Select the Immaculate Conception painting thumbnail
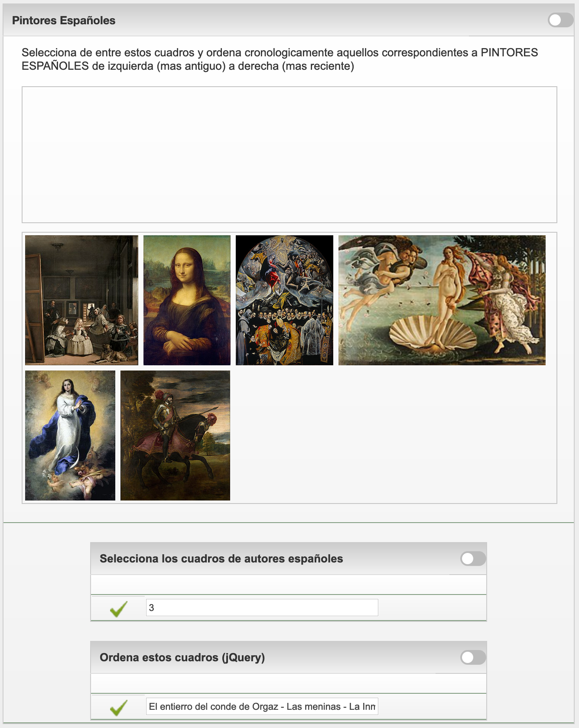The height and width of the screenshot is (728, 579). [x=70, y=435]
